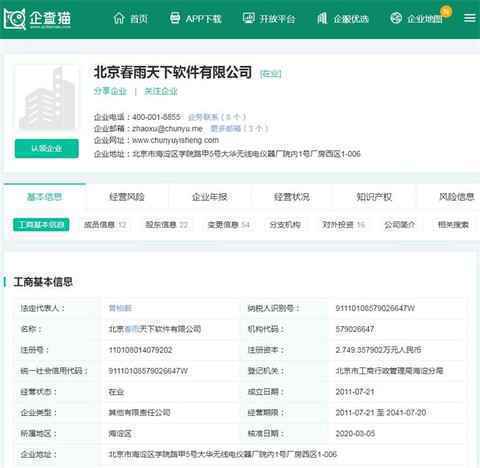Open the 相关搜索 sub-tab
Screen dimensions: 480x468
coord(453,225)
